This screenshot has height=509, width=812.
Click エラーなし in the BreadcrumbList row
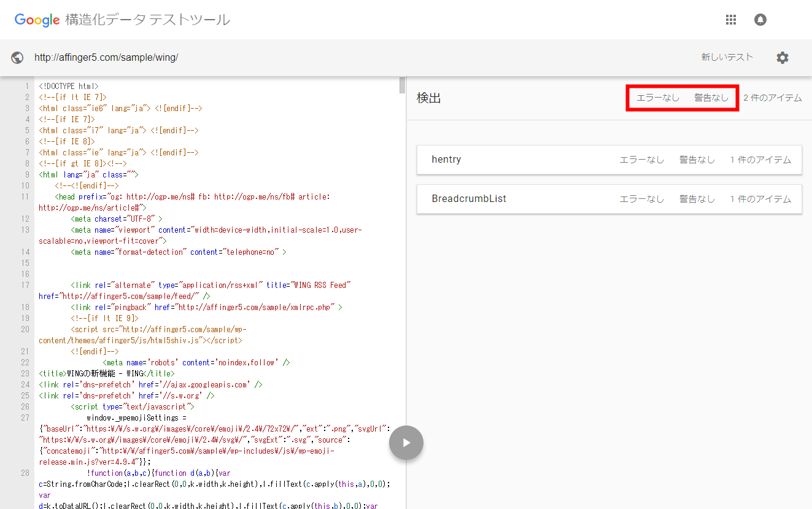pyautogui.click(x=642, y=199)
